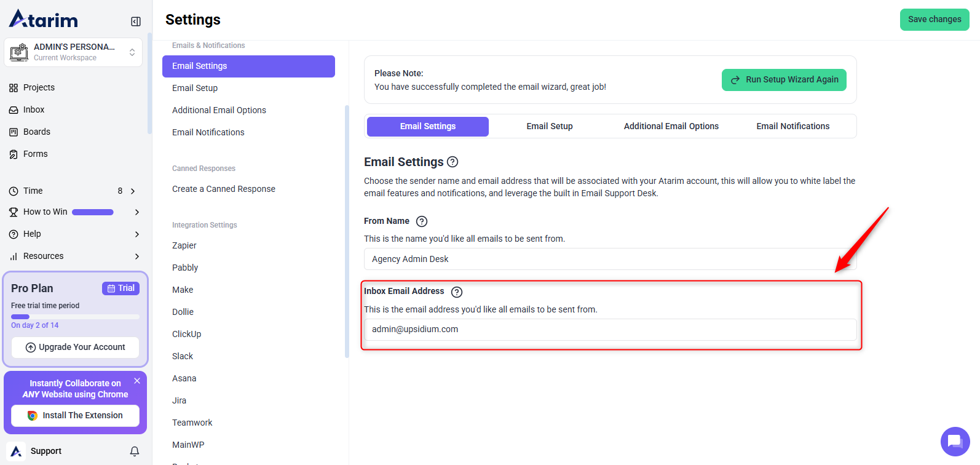The image size is (980, 465).
Task: Expand the How to Win section
Action: (x=136, y=212)
